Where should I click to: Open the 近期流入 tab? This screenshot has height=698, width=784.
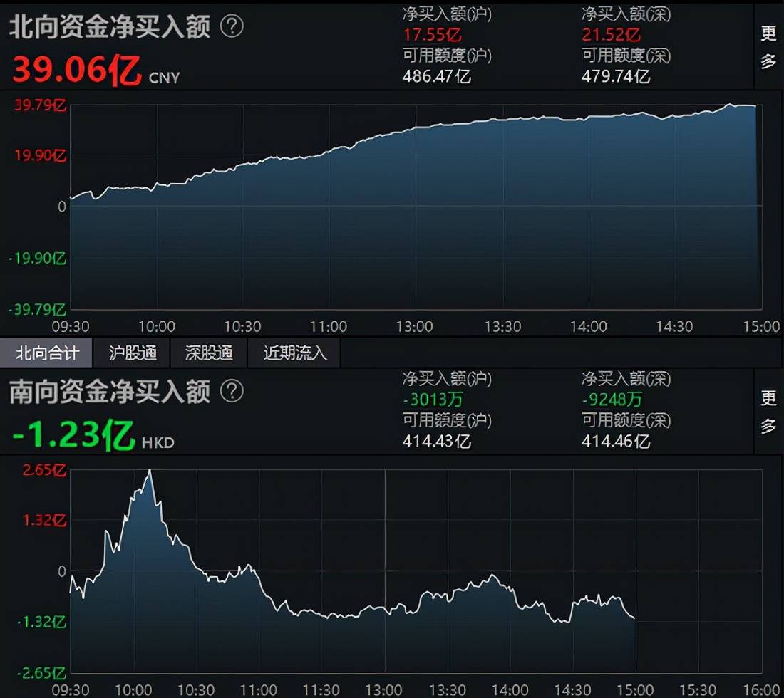coord(295,353)
